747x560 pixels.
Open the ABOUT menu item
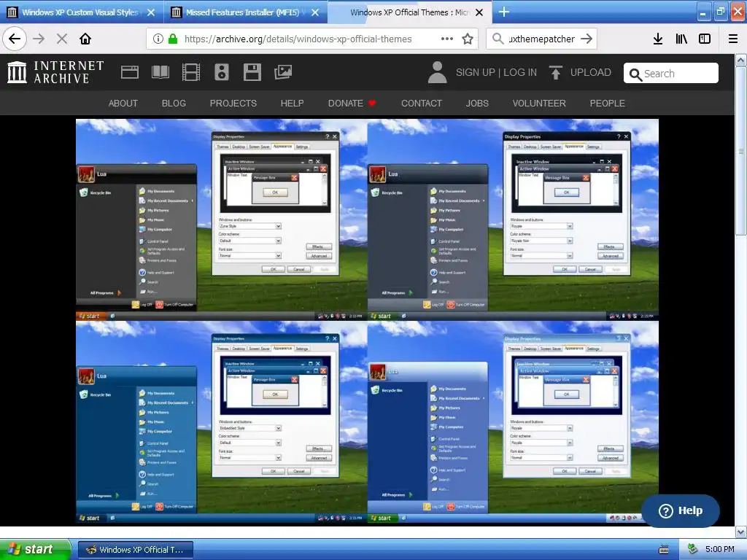(x=123, y=104)
